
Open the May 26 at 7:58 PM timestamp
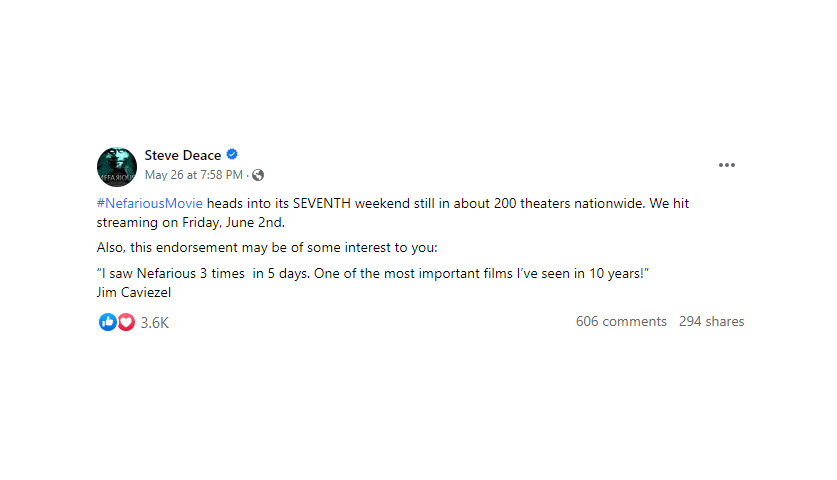[x=194, y=175]
